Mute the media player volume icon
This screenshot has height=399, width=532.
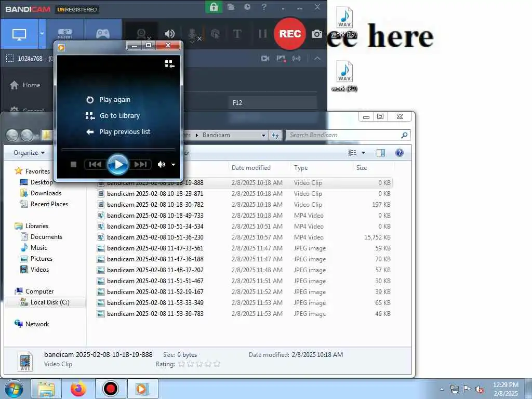162,165
